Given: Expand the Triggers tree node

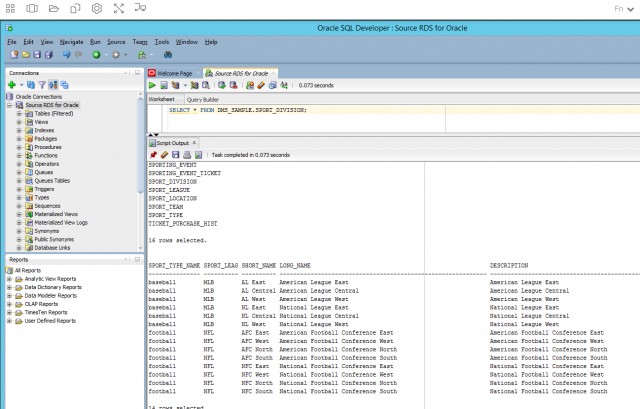Looking at the screenshot, I should (19, 189).
